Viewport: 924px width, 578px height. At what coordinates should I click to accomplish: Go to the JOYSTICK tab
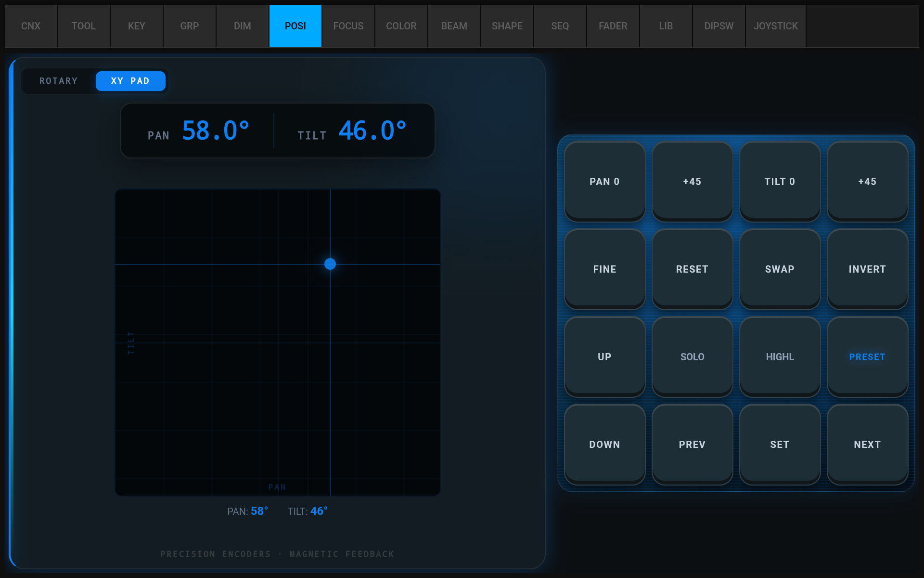click(x=775, y=26)
